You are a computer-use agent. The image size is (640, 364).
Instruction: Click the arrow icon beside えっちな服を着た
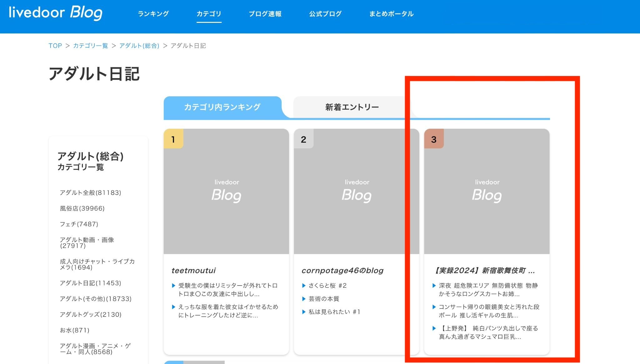pyautogui.click(x=173, y=307)
